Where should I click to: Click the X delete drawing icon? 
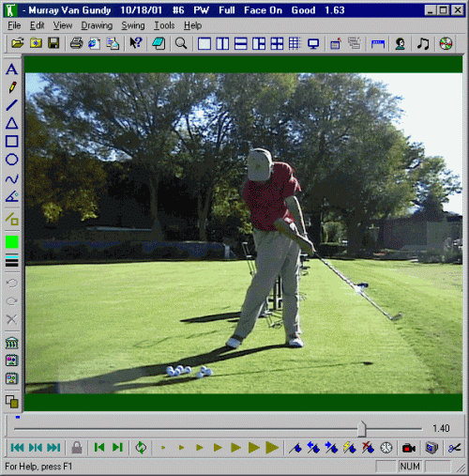12,319
